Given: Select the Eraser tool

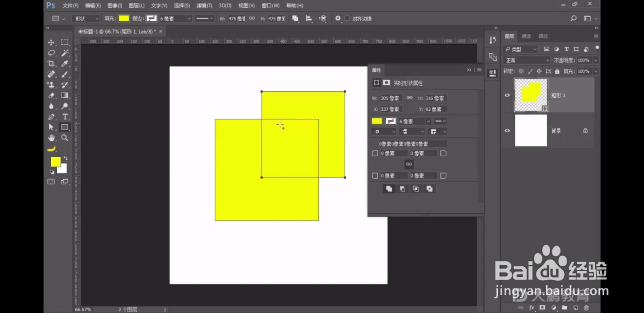Looking at the screenshot, I should (x=51, y=95).
